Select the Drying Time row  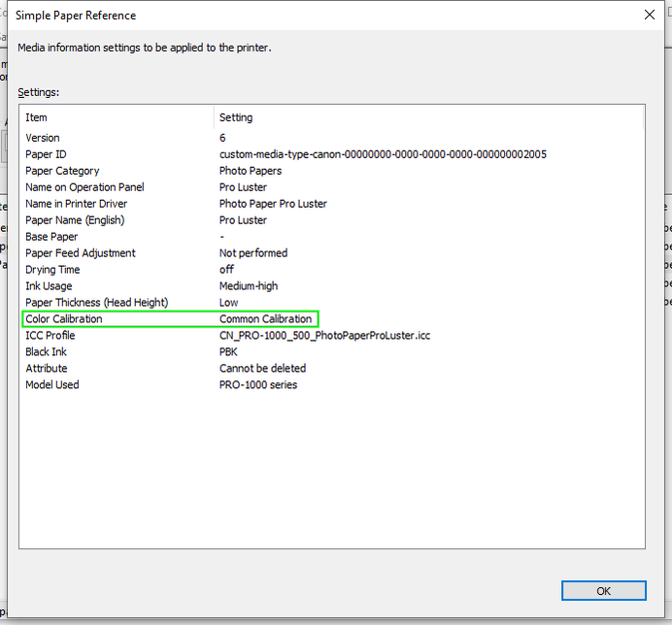click(332, 270)
